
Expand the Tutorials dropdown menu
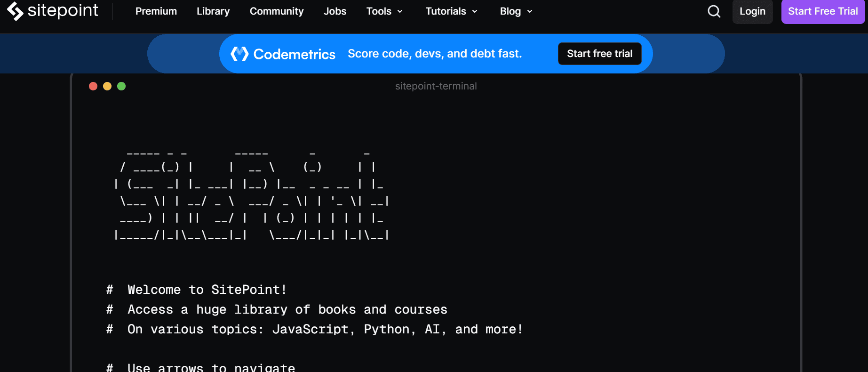(x=451, y=11)
